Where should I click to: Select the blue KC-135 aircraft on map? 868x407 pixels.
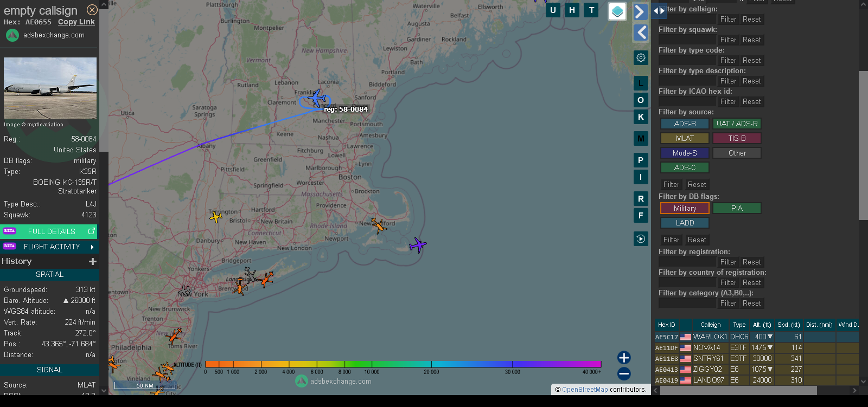318,99
